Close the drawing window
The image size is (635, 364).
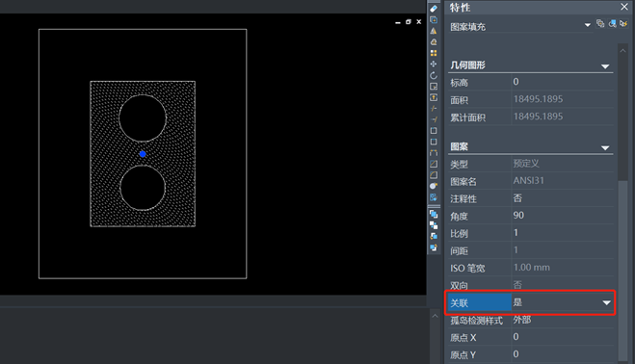pos(419,22)
